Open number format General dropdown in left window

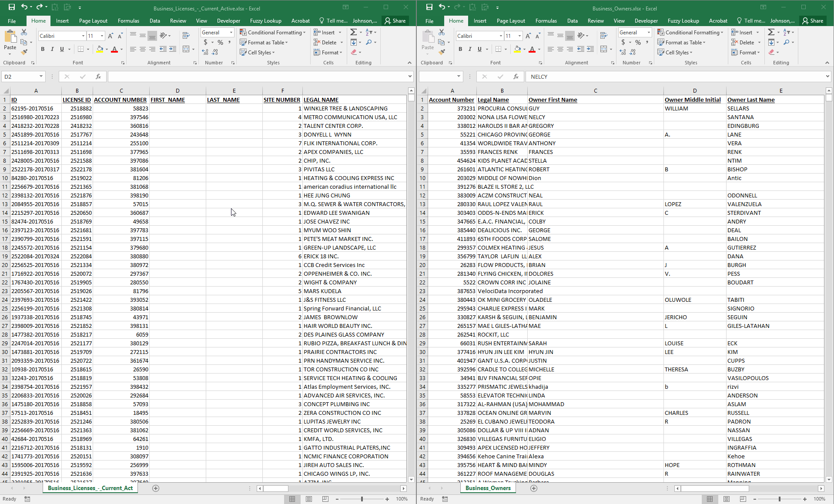click(x=231, y=33)
